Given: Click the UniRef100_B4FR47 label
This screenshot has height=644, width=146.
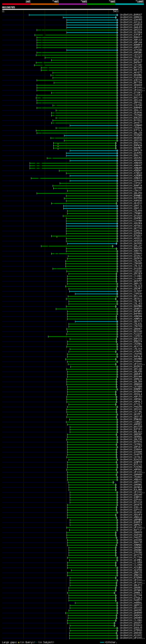Looking at the screenshot, I should [131, 63].
